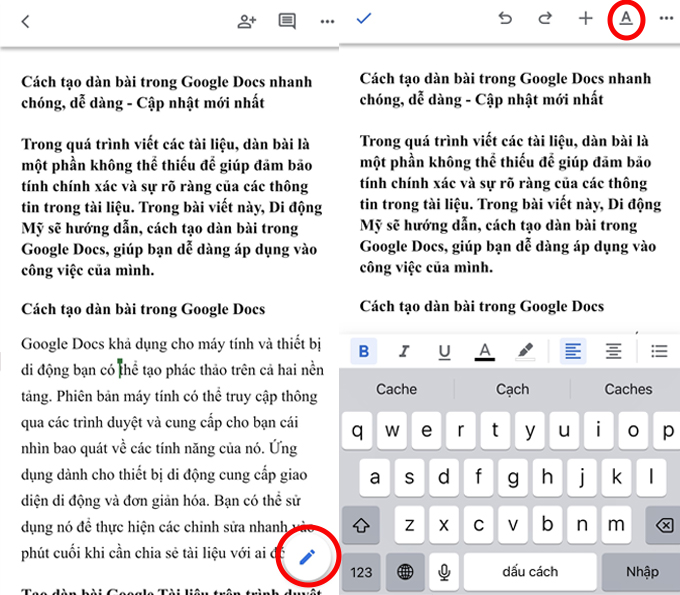Tap the v key
Image resolution: width=680 pixels, height=595 pixels.
click(x=513, y=525)
